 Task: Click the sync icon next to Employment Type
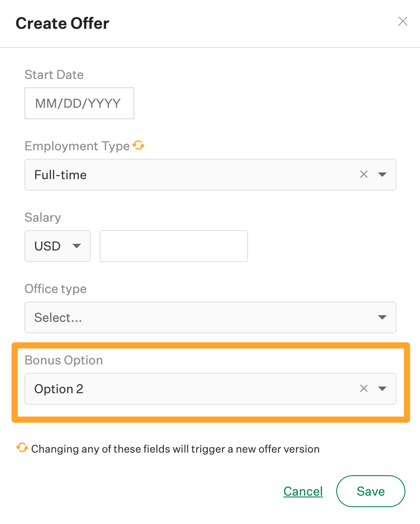click(139, 145)
